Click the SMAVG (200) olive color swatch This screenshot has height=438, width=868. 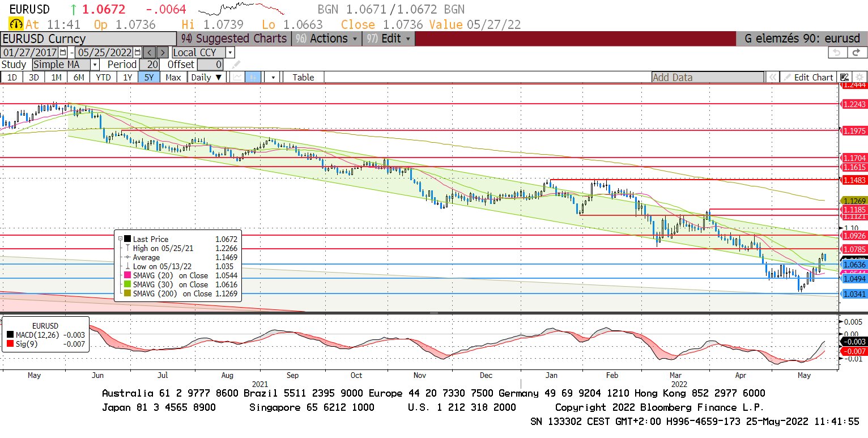pos(127,294)
